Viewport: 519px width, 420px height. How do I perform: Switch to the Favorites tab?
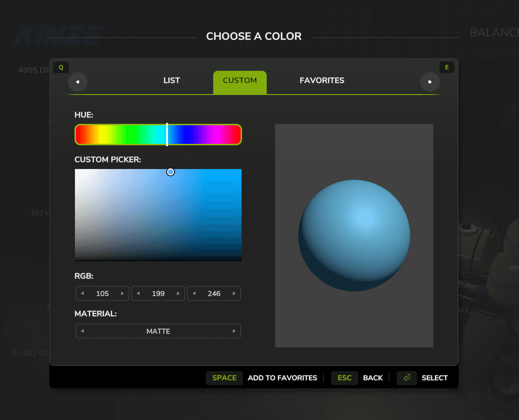pos(322,81)
